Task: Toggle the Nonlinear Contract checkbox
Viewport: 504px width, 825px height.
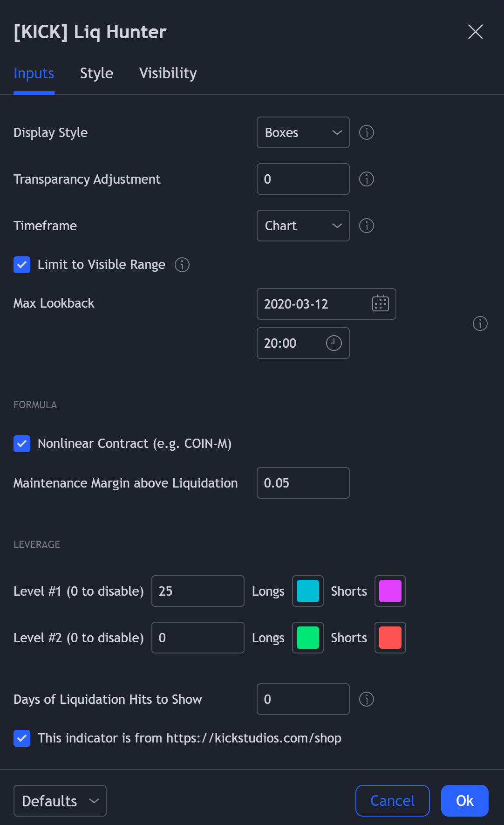Action: pos(22,444)
